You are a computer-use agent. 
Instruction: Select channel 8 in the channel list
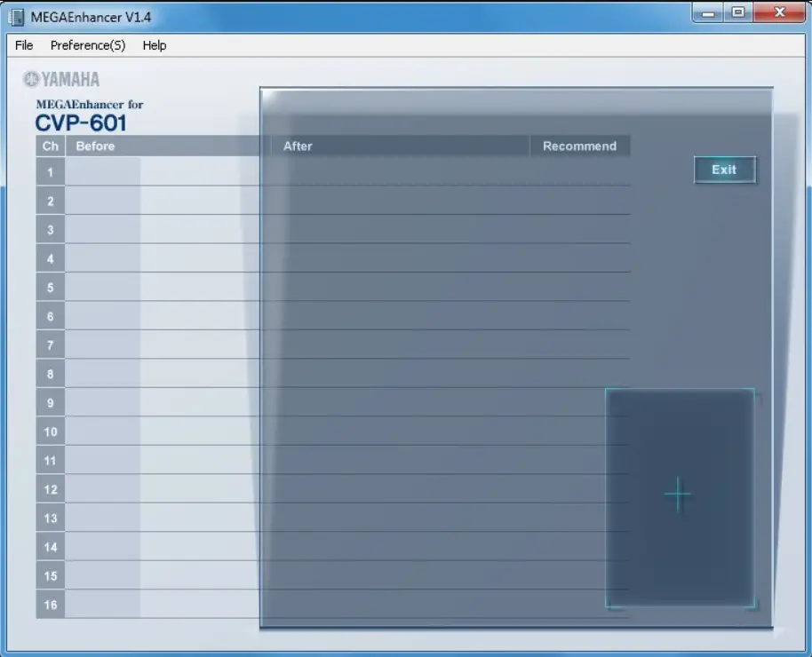coord(49,374)
